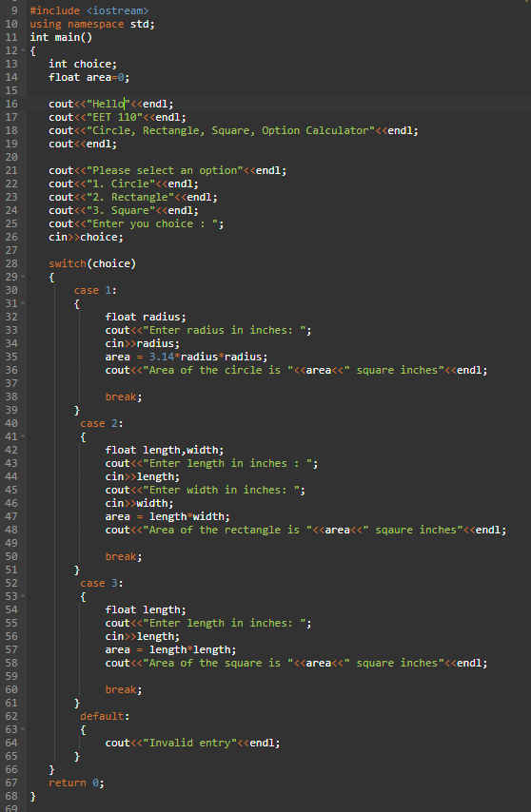531x812 pixels.
Task: Click the 'cin>>width;' statement
Action: pos(139,503)
